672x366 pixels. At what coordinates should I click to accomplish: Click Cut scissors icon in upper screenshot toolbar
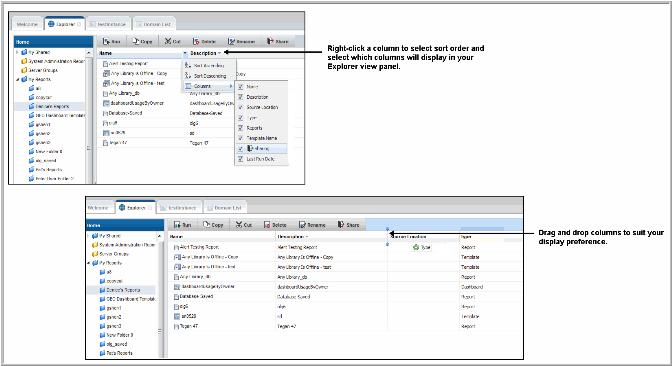click(168, 41)
